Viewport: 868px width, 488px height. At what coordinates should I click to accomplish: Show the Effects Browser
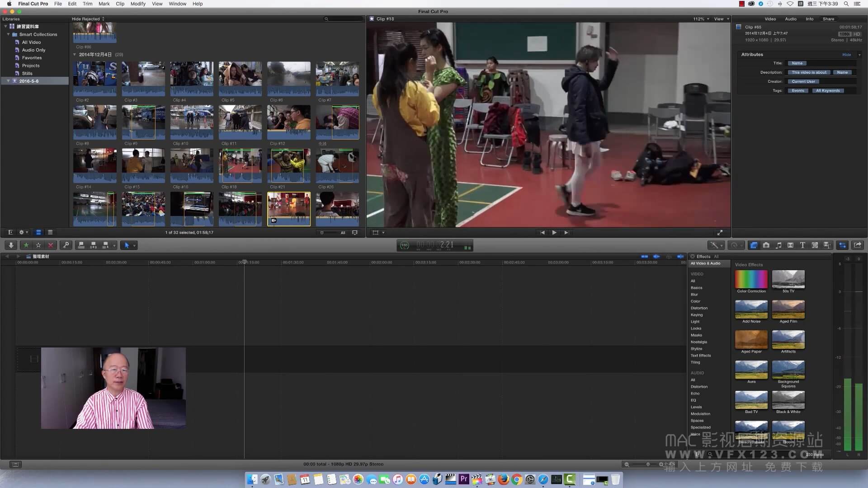pos(754,245)
